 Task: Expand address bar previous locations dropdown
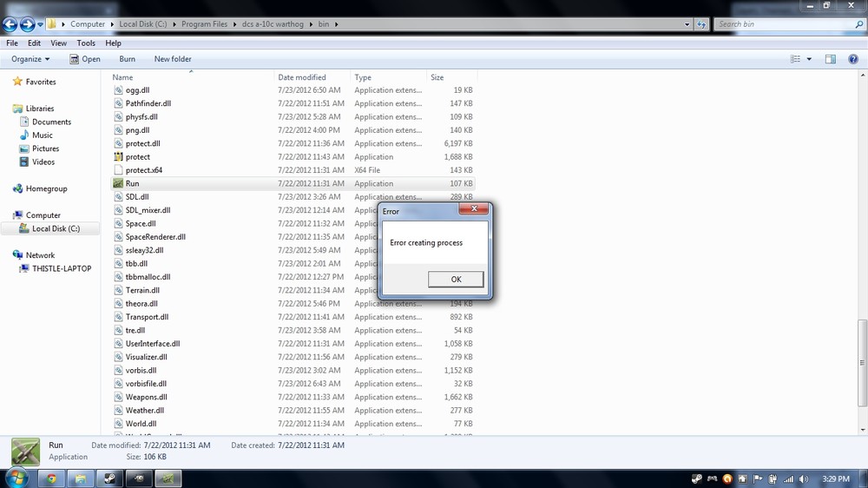pos(687,24)
